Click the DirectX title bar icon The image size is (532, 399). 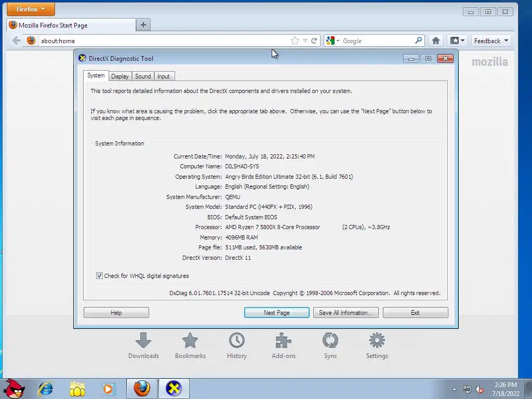[82, 58]
